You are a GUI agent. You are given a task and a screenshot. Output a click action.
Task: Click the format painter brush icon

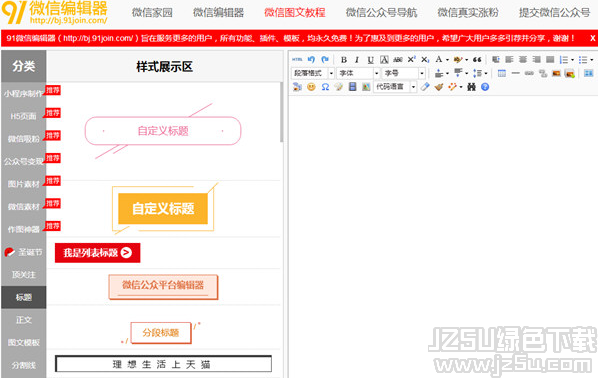pos(439,87)
